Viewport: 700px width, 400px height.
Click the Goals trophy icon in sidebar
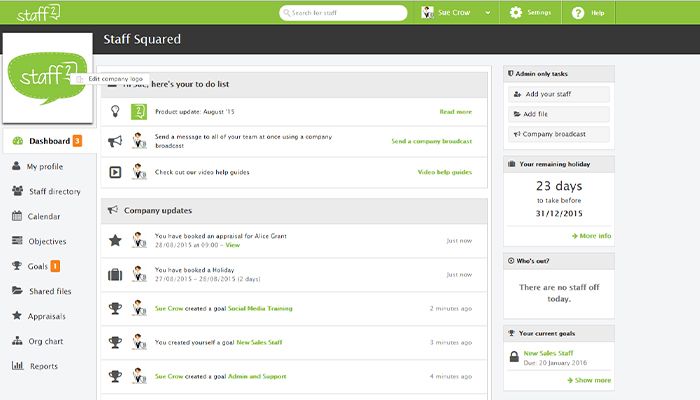(17, 266)
